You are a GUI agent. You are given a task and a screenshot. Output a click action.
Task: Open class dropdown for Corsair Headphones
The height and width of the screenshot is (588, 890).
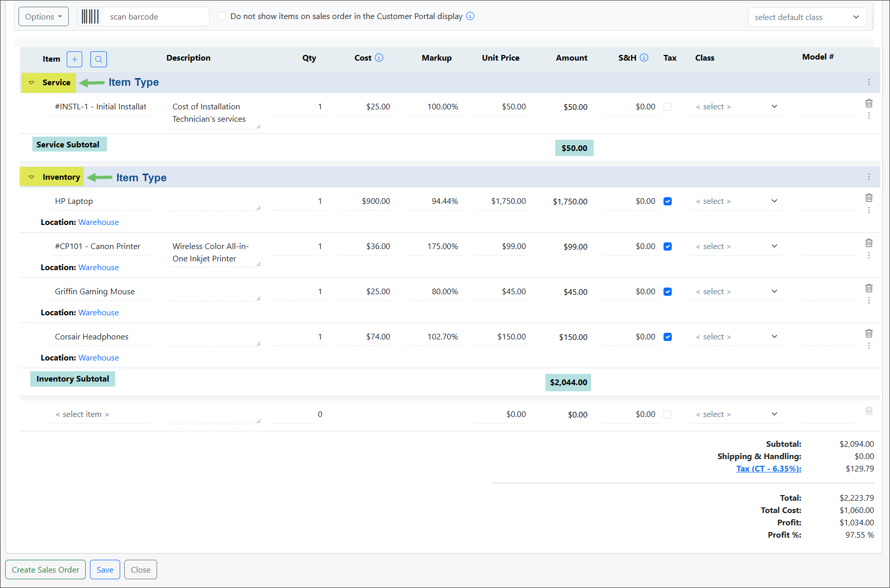coord(736,337)
